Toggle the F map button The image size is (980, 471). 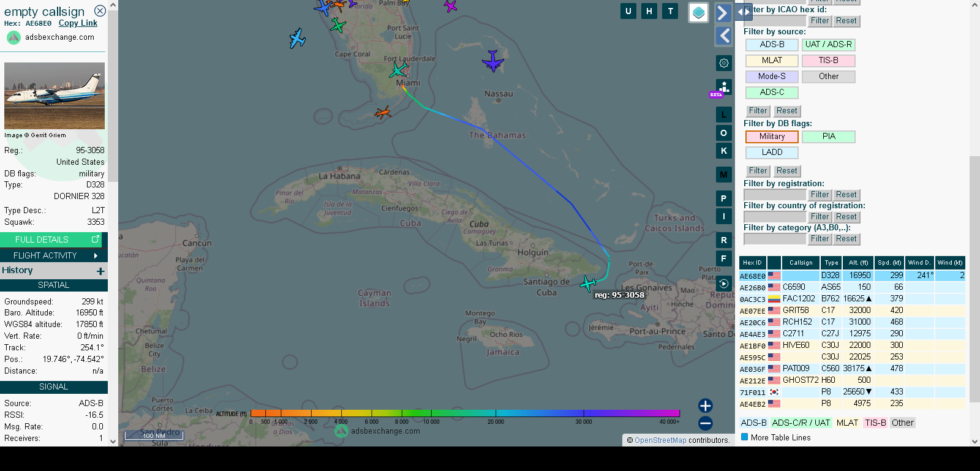click(724, 258)
